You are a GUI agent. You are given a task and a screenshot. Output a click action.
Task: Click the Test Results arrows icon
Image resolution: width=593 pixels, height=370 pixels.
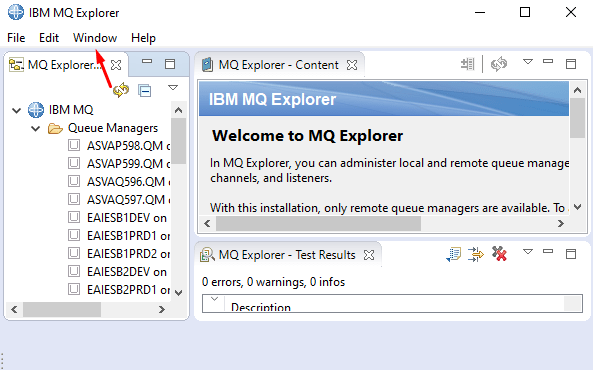point(476,254)
